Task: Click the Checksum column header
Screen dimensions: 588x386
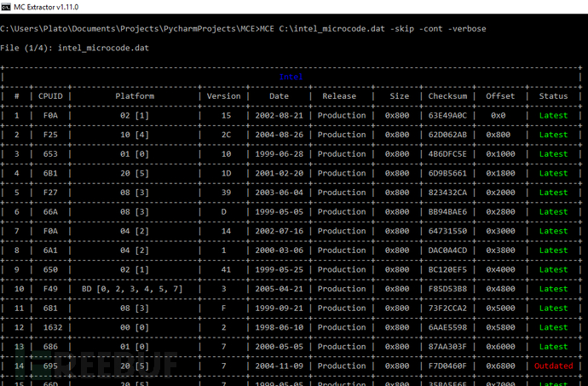Action: (x=447, y=96)
